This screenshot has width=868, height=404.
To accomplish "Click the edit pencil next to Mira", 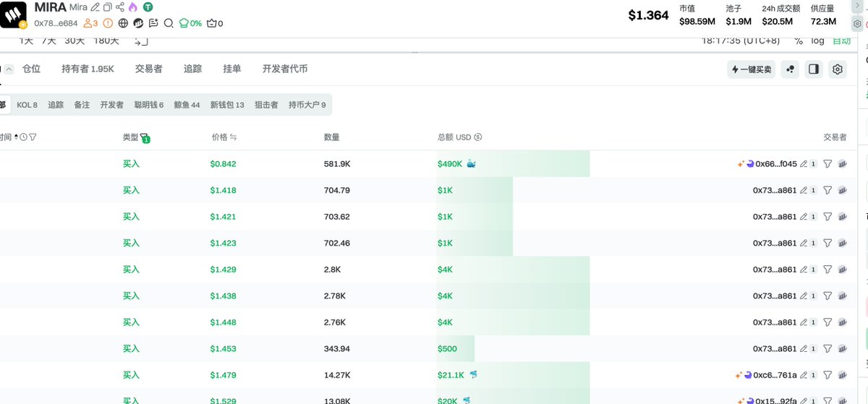I will coord(95,7).
